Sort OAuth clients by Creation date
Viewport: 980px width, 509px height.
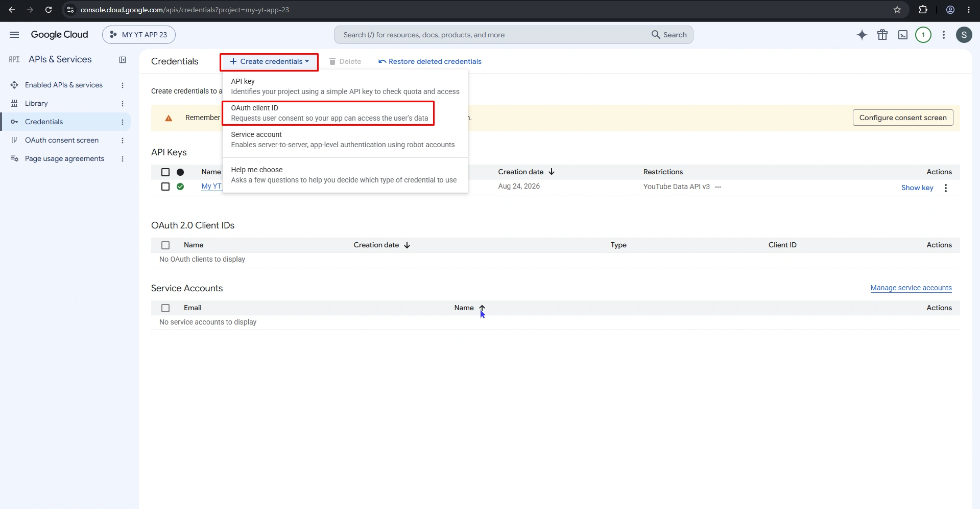point(381,245)
